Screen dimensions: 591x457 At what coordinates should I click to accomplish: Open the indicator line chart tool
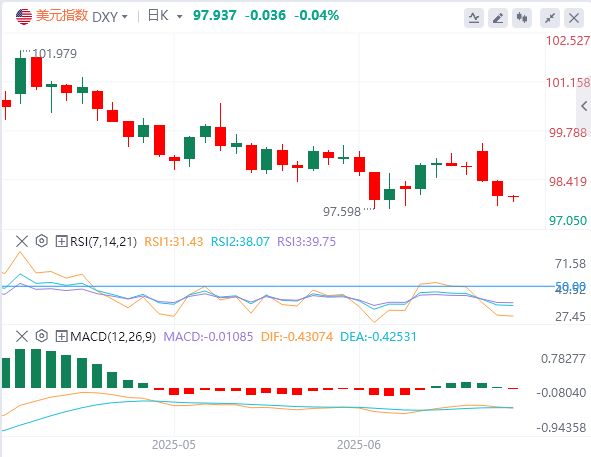click(474, 18)
